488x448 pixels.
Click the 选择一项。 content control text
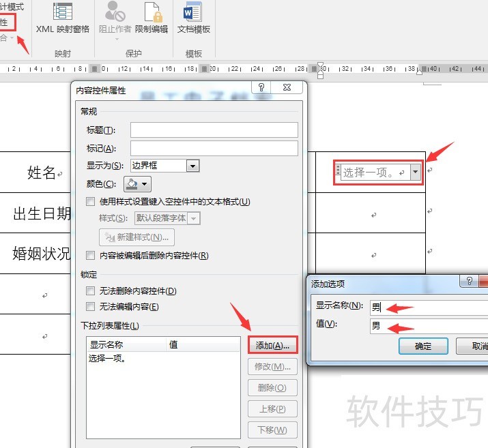pos(369,173)
